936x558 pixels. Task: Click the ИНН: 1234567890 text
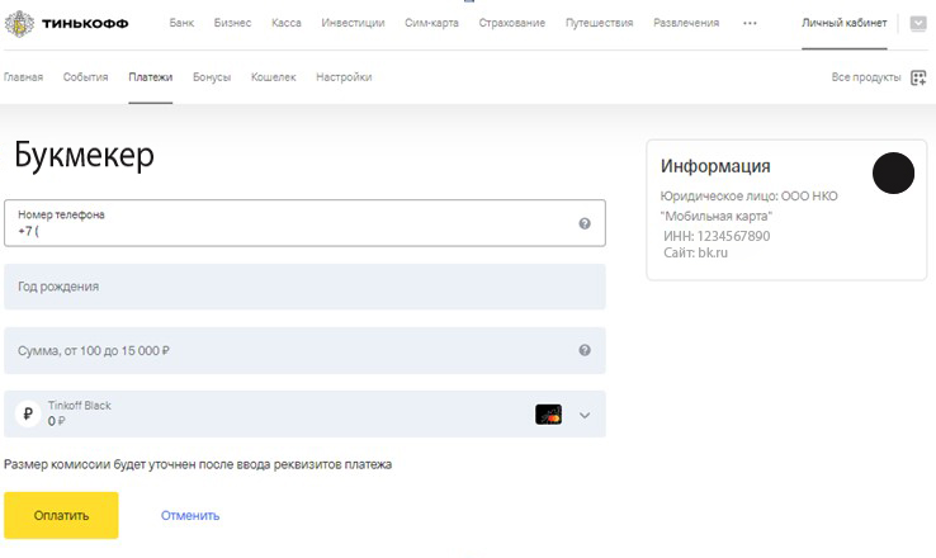716,236
